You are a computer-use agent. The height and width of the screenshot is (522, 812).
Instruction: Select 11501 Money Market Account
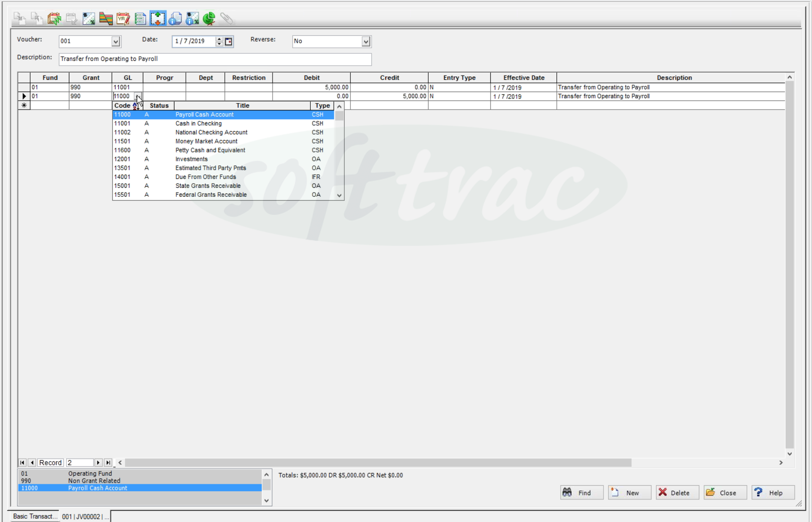[x=224, y=141]
